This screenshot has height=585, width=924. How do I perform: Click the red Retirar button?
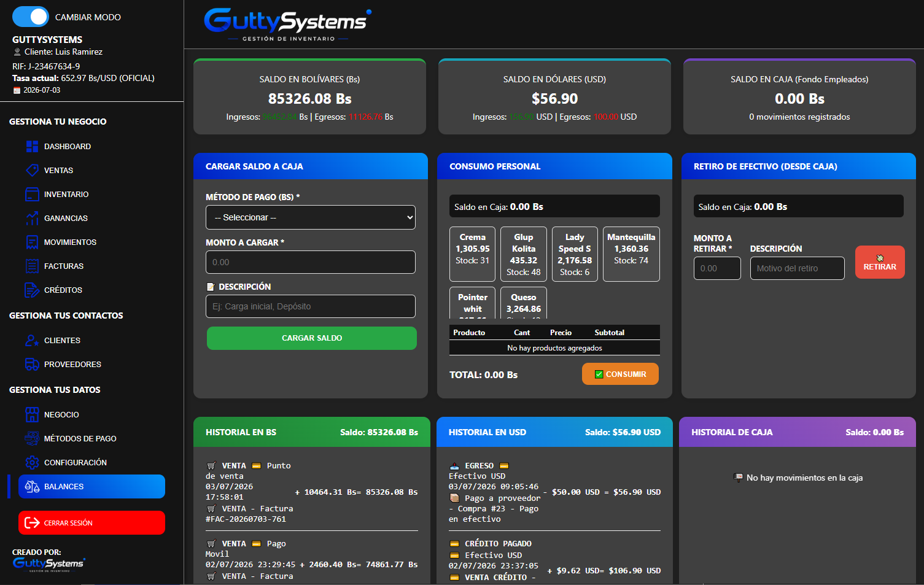pos(880,262)
